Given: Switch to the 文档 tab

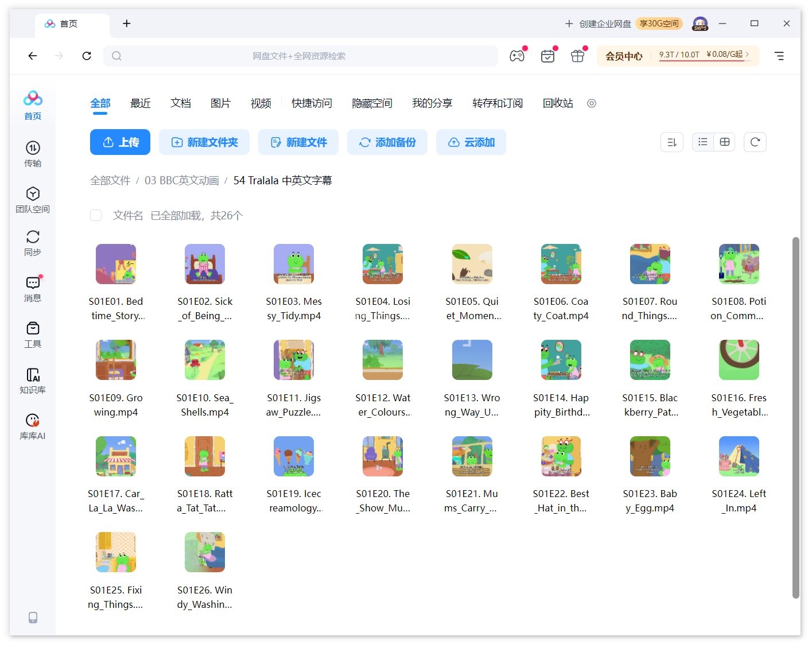Looking at the screenshot, I should point(181,103).
